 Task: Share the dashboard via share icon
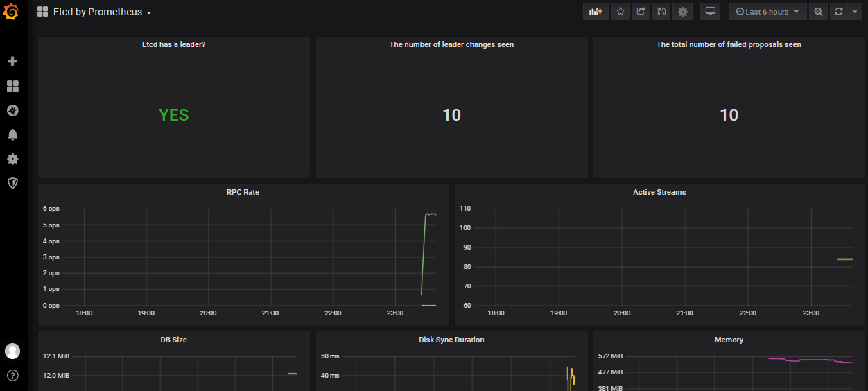tap(641, 12)
